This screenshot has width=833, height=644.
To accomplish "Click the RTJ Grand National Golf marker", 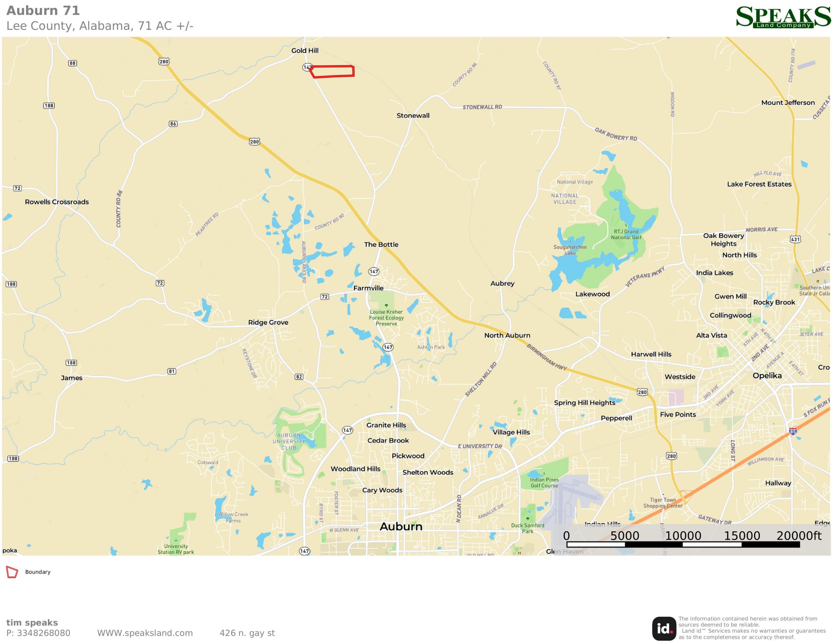I will point(626,226).
